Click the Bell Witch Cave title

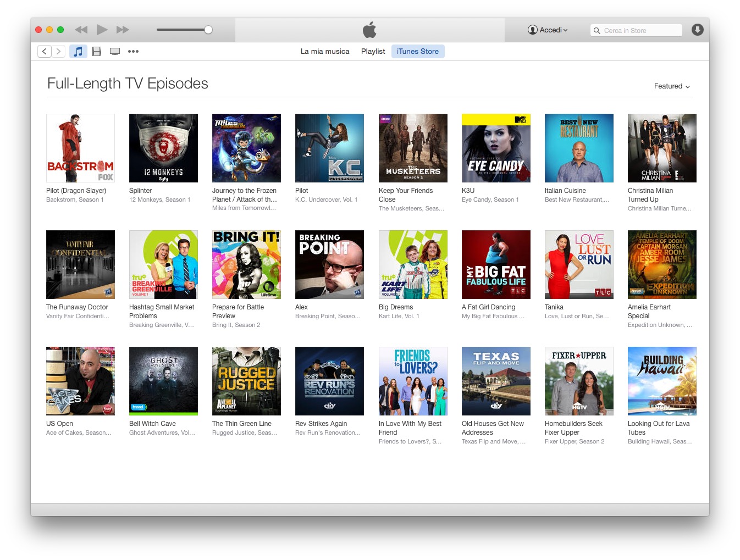pyautogui.click(x=152, y=424)
